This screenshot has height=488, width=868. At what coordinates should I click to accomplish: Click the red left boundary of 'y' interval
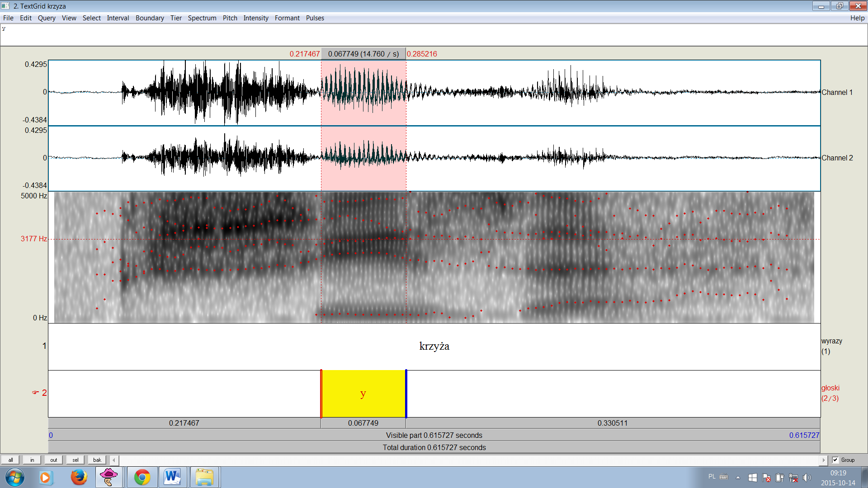pos(321,394)
